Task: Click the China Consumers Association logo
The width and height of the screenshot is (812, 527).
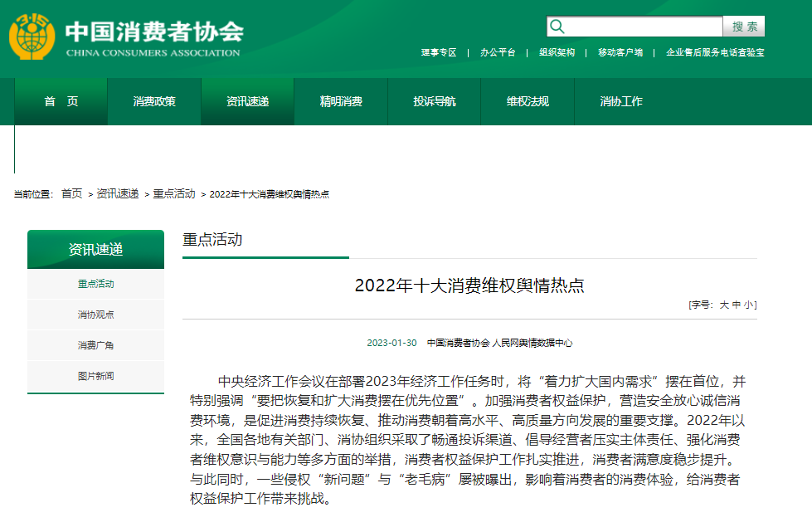Action: [124, 37]
